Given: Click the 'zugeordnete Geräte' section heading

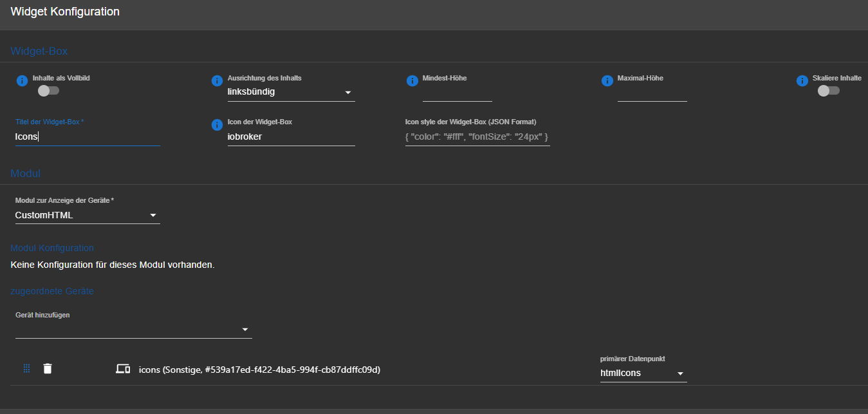Looking at the screenshot, I should coord(52,291).
